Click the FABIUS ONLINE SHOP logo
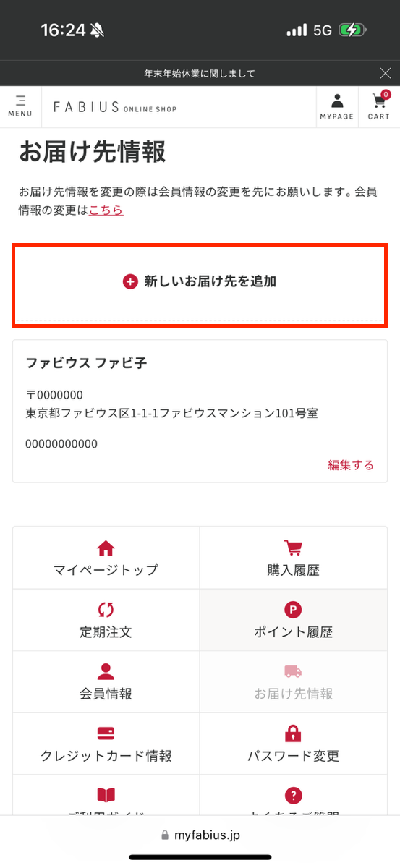This screenshot has height=868, width=400. (x=115, y=108)
